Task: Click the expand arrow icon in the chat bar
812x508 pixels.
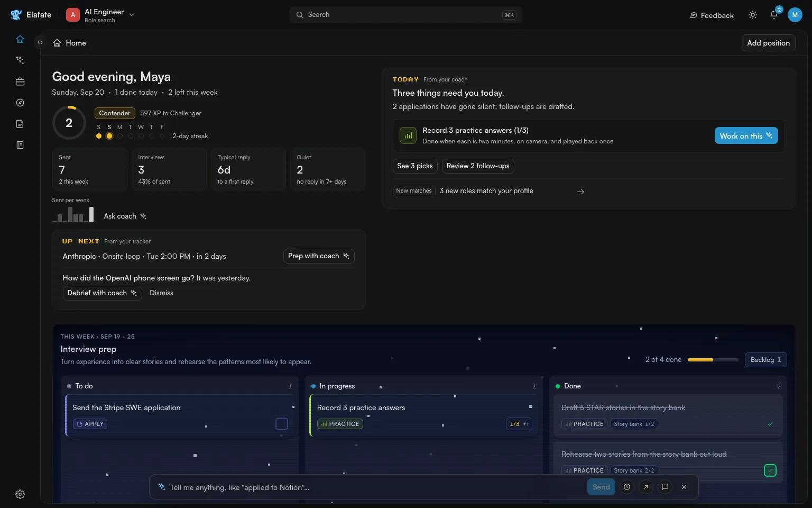Action: pos(646,487)
